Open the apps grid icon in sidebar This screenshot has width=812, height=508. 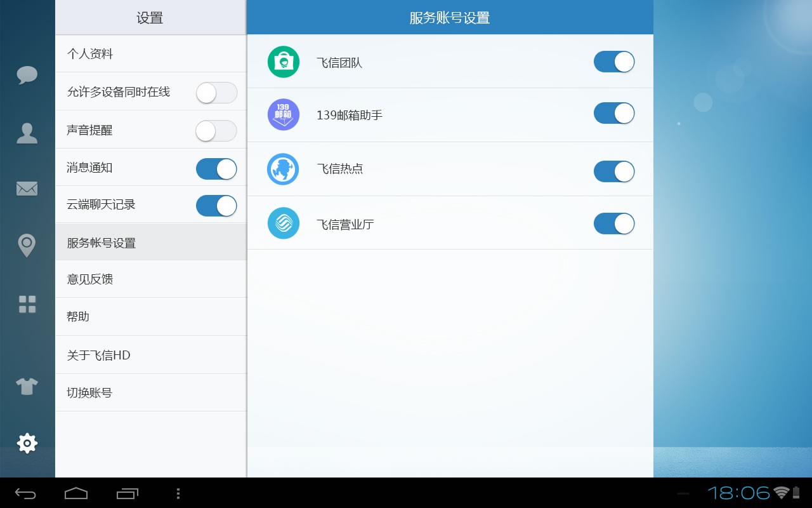coord(27,304)
